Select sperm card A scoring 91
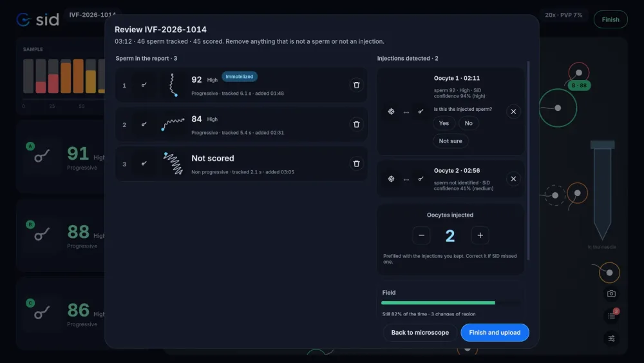The width and height of the screenshot is (644, 363). tap(61, 156)
